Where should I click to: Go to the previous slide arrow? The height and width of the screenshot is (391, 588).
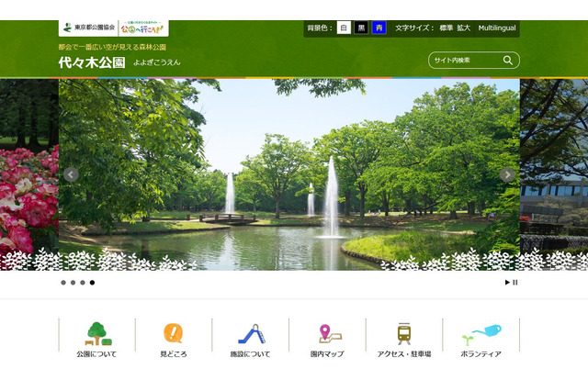tap(71, 174)
